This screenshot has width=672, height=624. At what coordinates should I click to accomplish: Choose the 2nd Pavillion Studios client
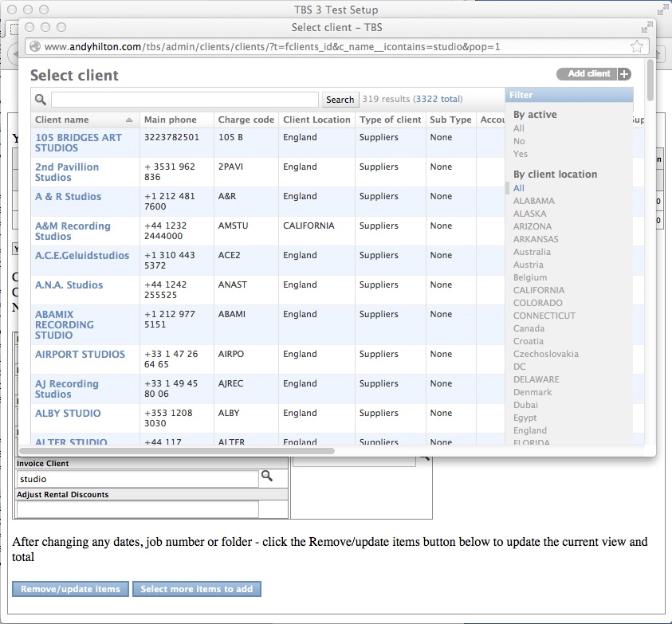pos(67,172)
